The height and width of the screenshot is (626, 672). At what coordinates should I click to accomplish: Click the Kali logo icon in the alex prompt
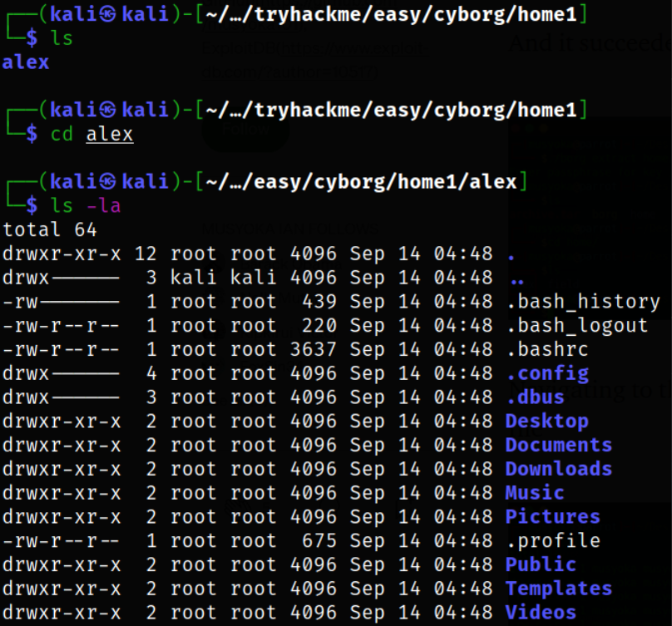(107, 182)
